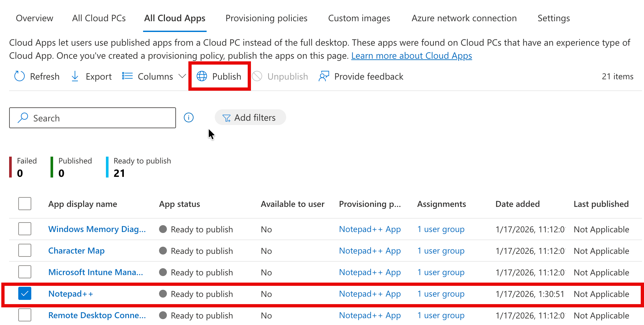This screenshot has height=325, width=644.
Task: Open Learn more about Cloud Apps link
Action: 411,56
